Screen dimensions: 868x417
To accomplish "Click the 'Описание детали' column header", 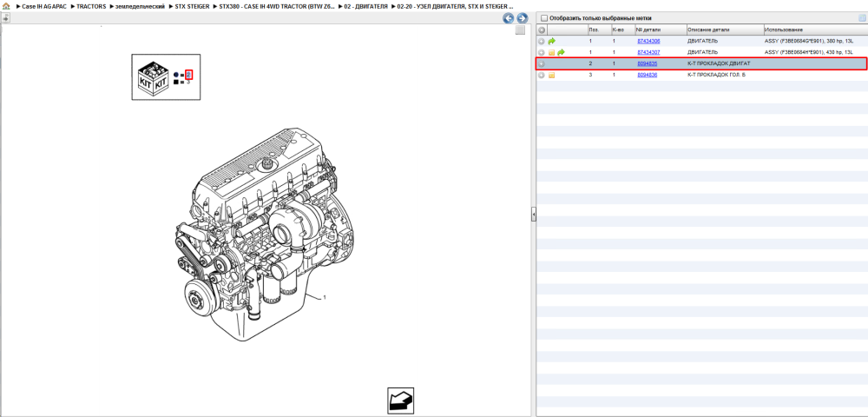I will (x=725, y=30).
